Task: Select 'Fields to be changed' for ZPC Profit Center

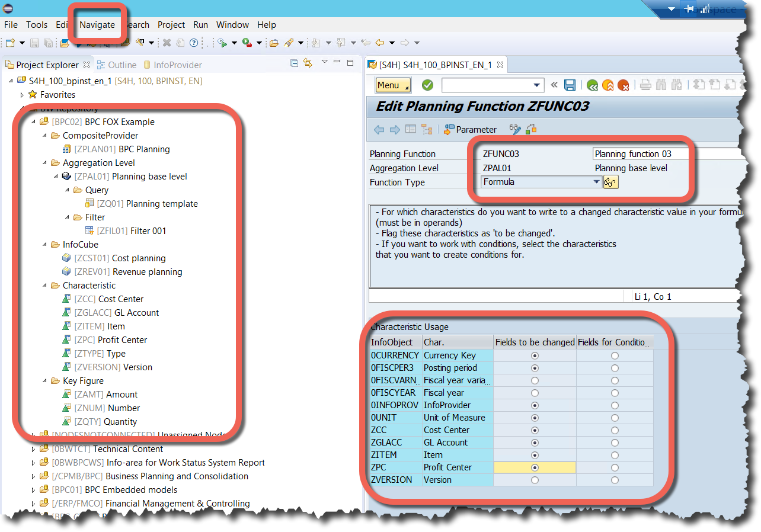Action: pos(535,467)
